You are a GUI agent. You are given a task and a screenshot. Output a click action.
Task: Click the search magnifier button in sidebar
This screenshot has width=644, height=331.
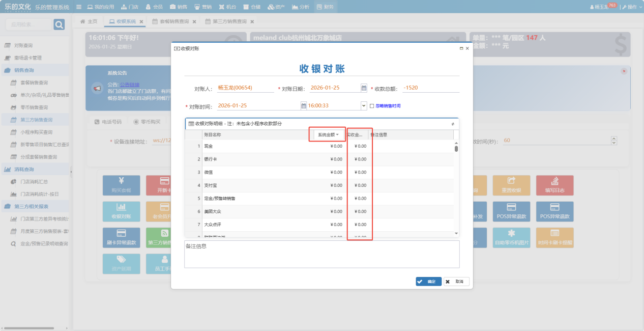pyautogui.click(x=59, y=24)
